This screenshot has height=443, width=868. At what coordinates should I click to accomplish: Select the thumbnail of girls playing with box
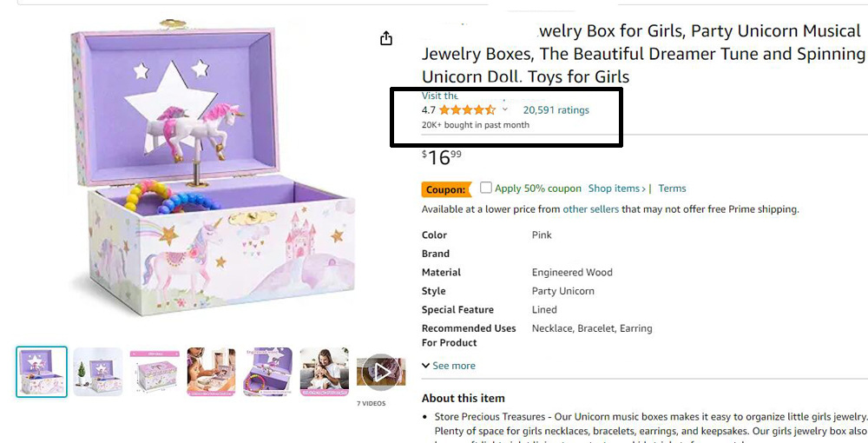(x=211, y=372)
